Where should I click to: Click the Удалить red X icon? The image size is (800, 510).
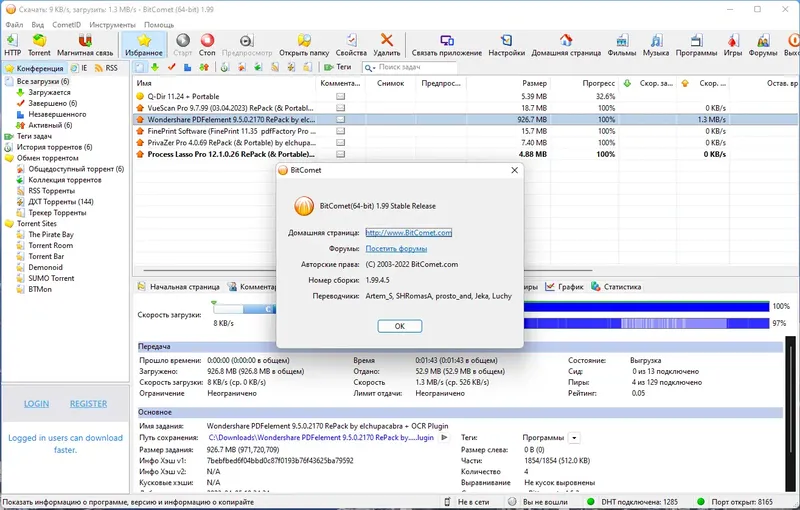click(387, 40)
